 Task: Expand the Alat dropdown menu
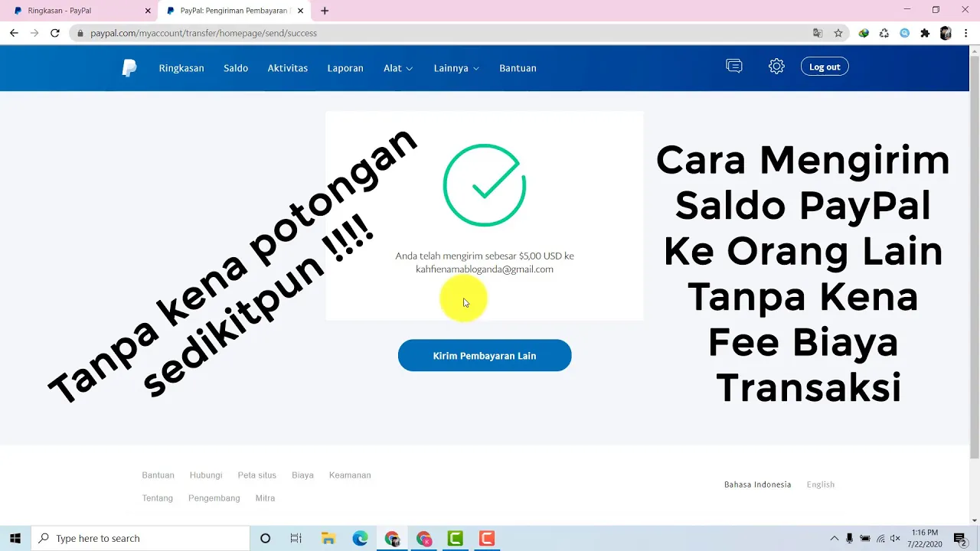coord(398,68)
